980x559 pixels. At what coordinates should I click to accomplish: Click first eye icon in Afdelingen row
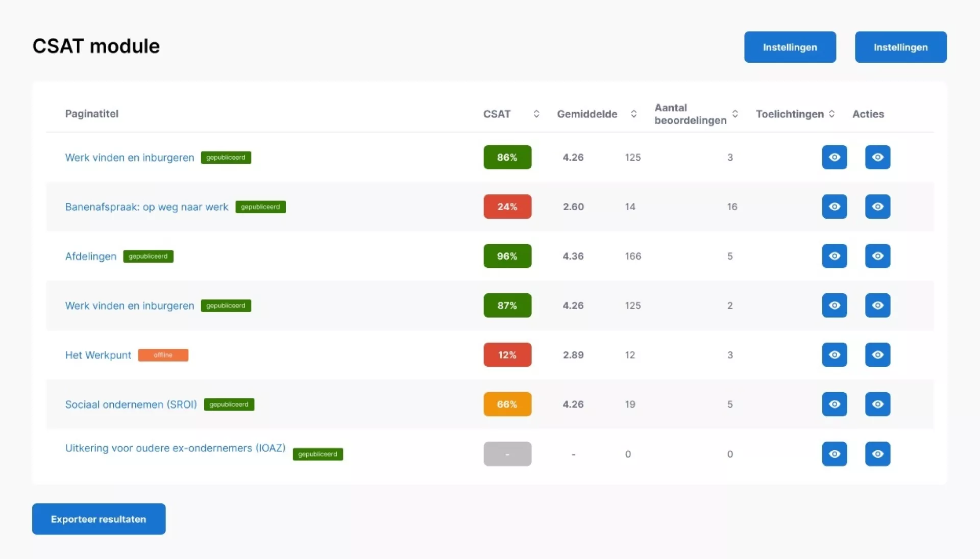835,256
